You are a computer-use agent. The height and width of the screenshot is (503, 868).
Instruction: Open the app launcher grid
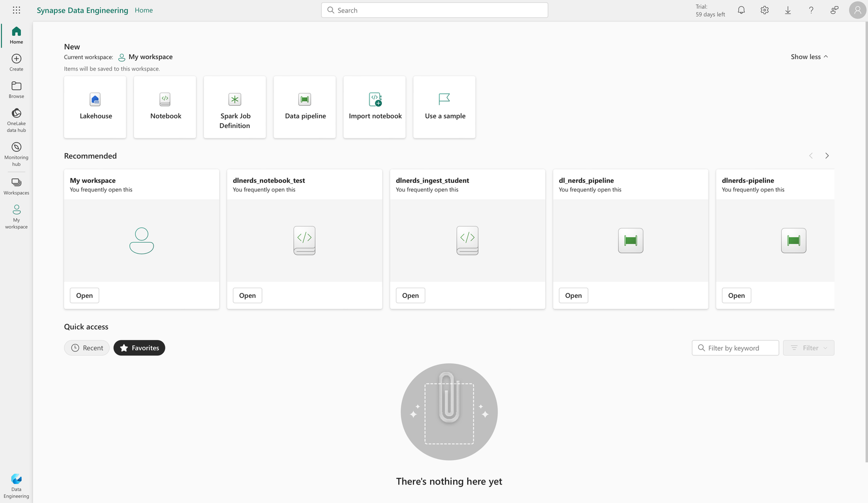coord(16,10)
